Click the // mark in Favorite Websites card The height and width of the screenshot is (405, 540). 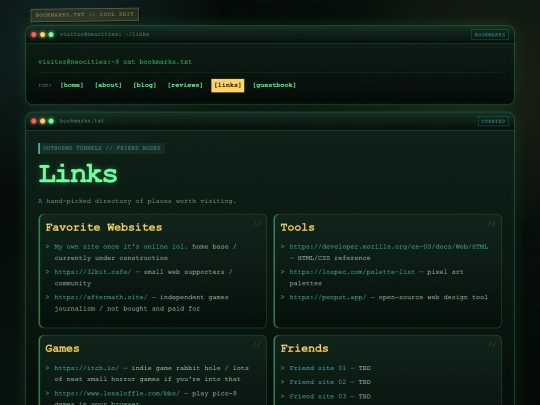(257, 224)
